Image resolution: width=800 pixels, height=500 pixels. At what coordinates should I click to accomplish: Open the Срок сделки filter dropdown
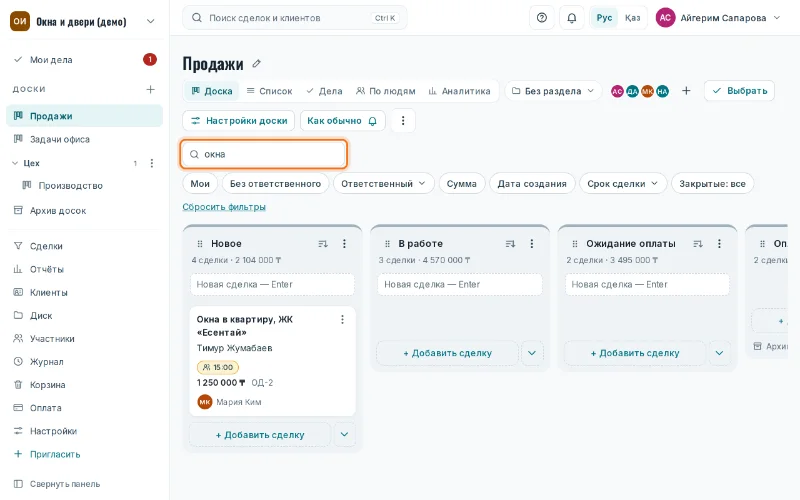click(x=623, y=184)
